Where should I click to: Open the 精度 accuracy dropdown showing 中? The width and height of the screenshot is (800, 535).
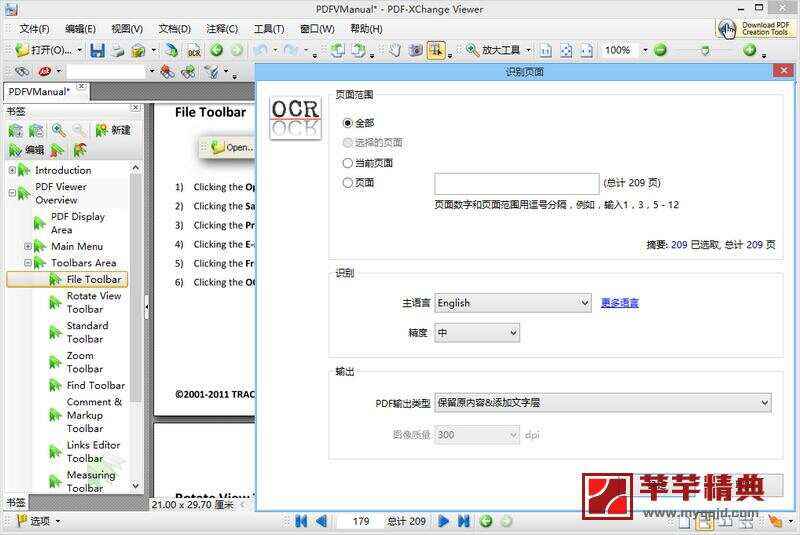tap(477, 333)
